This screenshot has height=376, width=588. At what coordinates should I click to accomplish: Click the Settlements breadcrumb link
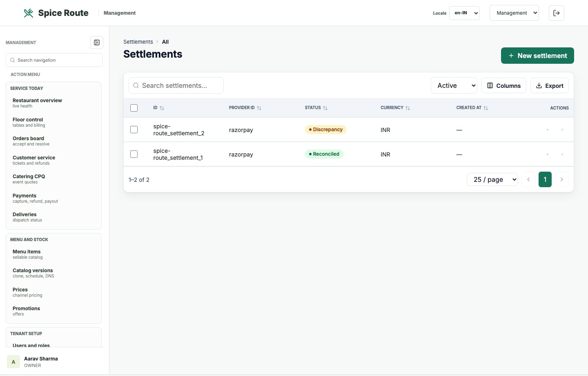click(x=138, y=42)
